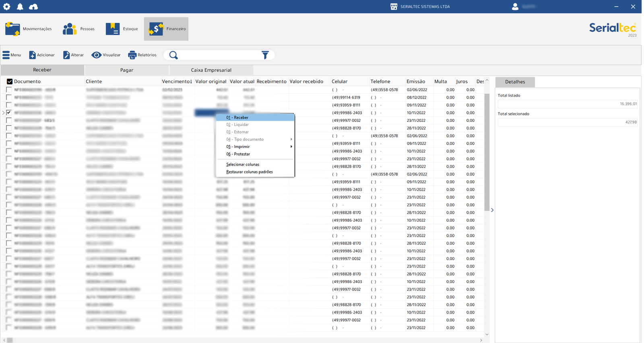The width and height of the screenshot is (644, 343).
Task: Open the settings gear icon
Action: point(7,6)
